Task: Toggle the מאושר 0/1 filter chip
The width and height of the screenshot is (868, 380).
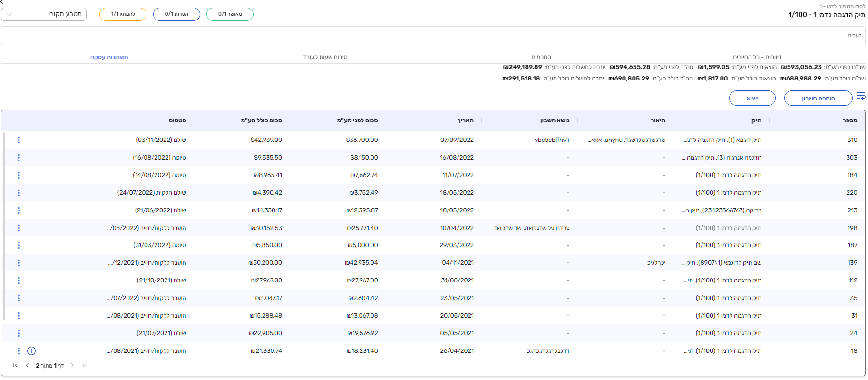Action: pos(230,14)
